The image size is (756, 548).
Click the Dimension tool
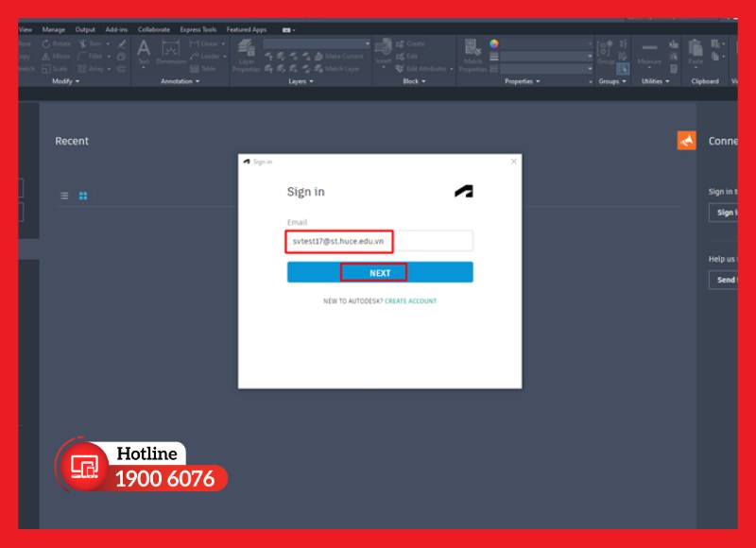(171, 53)
